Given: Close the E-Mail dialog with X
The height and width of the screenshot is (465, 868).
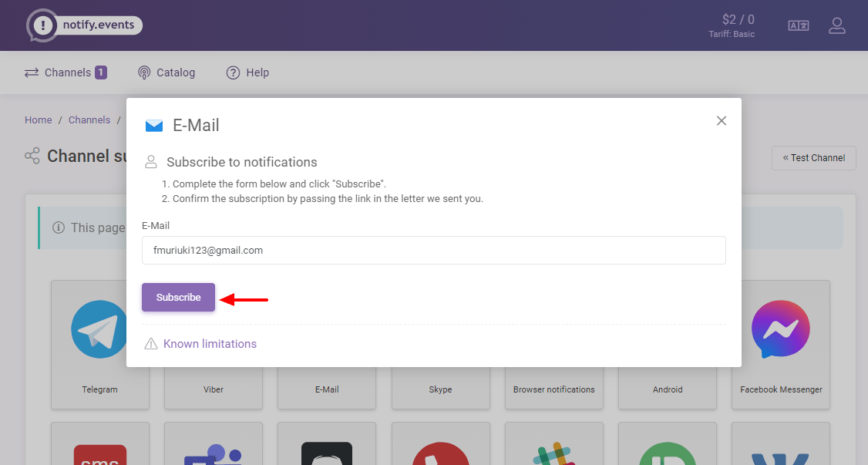Looking at the screenshot, I should click(x=722, y=120).
